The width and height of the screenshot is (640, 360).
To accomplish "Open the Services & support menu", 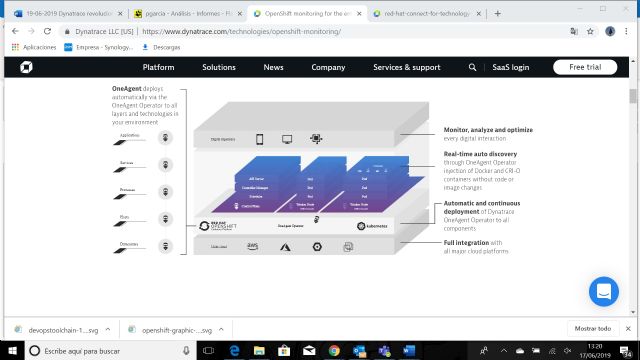I will pyautogui.click(x=407, y=67).
